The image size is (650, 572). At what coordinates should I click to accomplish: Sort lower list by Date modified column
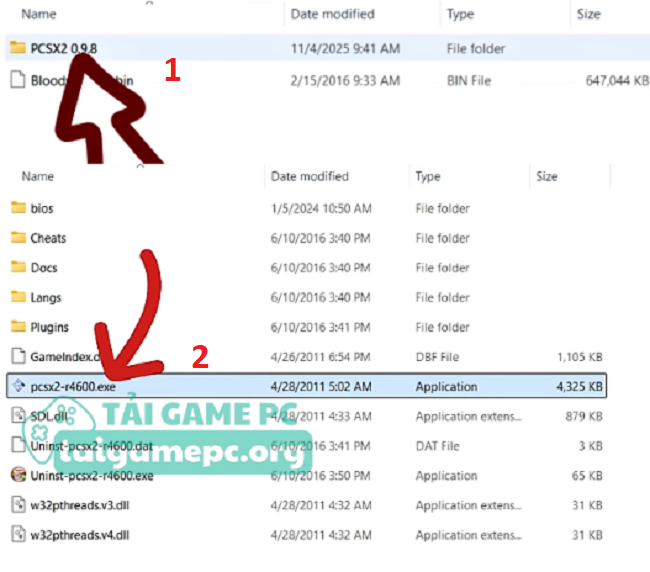click(310, 176)
